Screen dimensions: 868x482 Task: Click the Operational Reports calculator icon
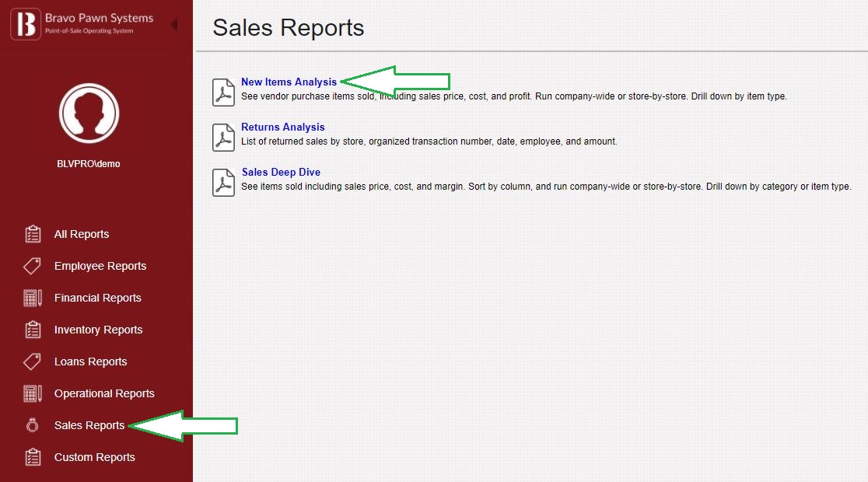pos(33,393)
